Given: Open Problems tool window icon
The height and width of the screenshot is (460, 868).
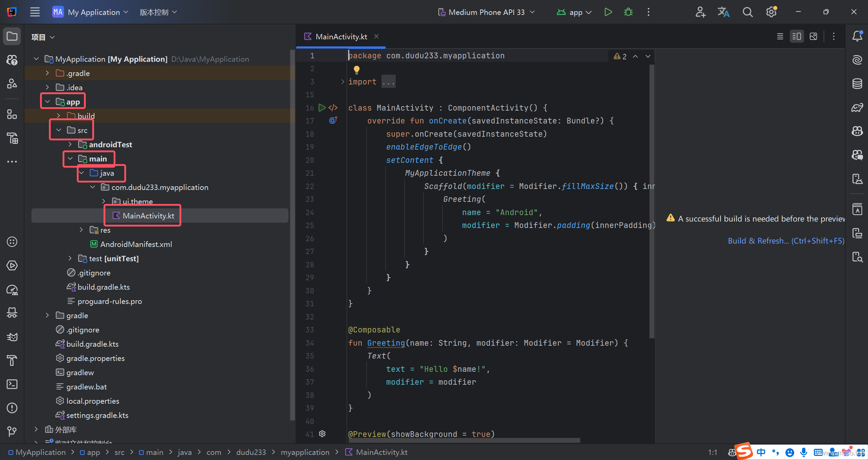Looking at the screenshot, I should [x=12, y=408].
